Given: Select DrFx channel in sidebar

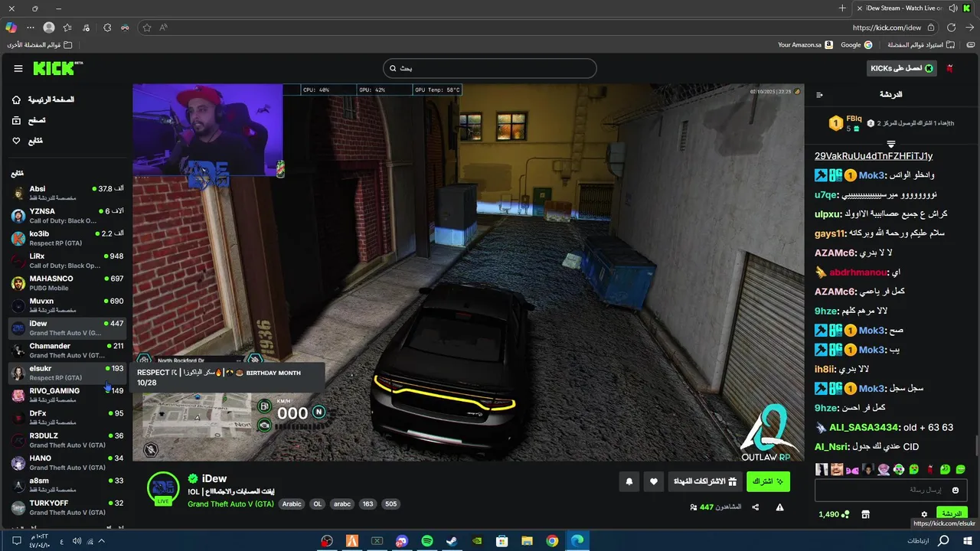Looking at the screenshot, I should (67, 418).
